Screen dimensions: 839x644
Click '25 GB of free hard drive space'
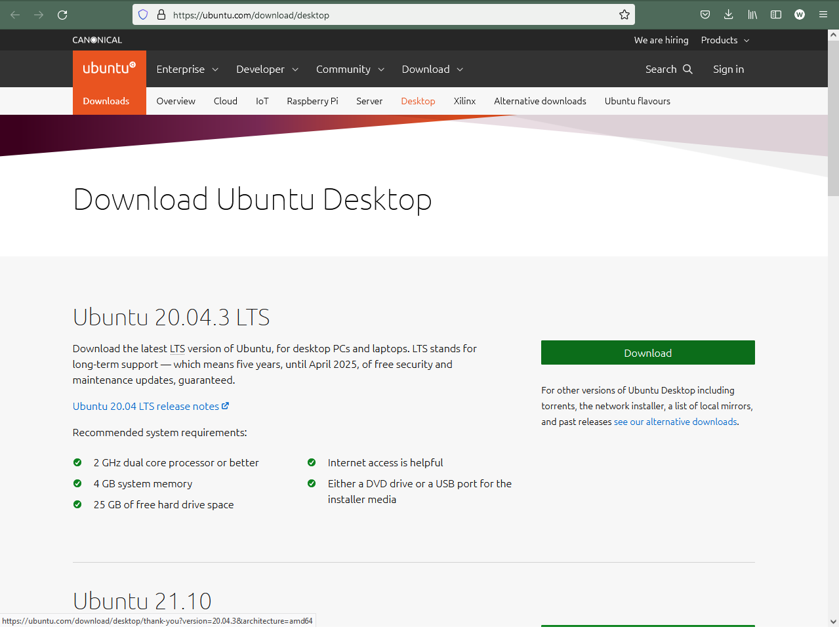click(x=163, y=504)
